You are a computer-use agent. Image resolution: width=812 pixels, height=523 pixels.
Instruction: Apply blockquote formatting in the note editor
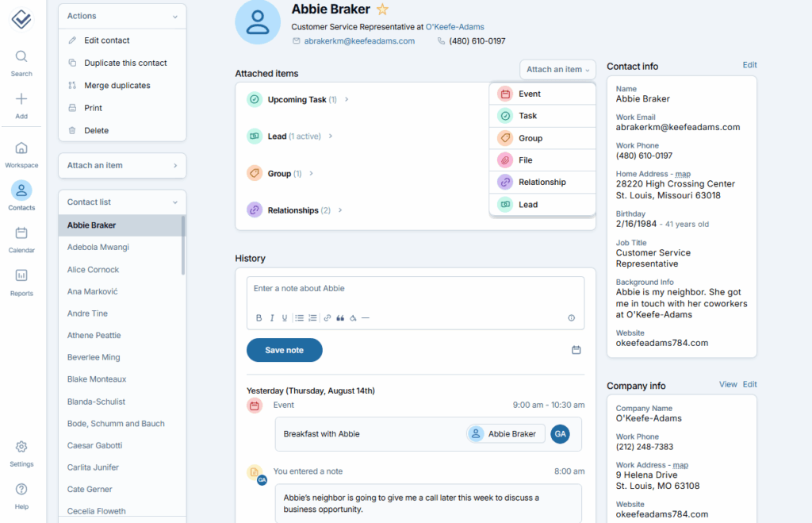point(340,317)
